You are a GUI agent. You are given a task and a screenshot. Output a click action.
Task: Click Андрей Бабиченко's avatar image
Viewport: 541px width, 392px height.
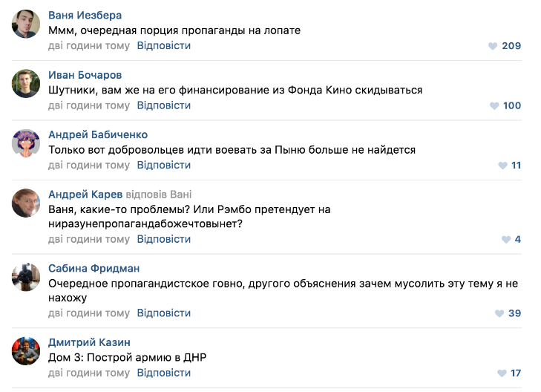click(26, 143)
